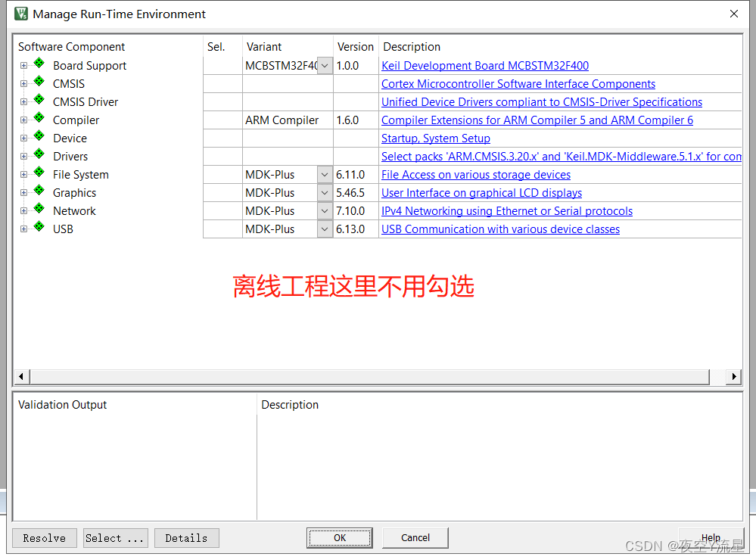756x560 pixels.
Task: Click the green diamond icon beside Device
Action: point(39,136)
